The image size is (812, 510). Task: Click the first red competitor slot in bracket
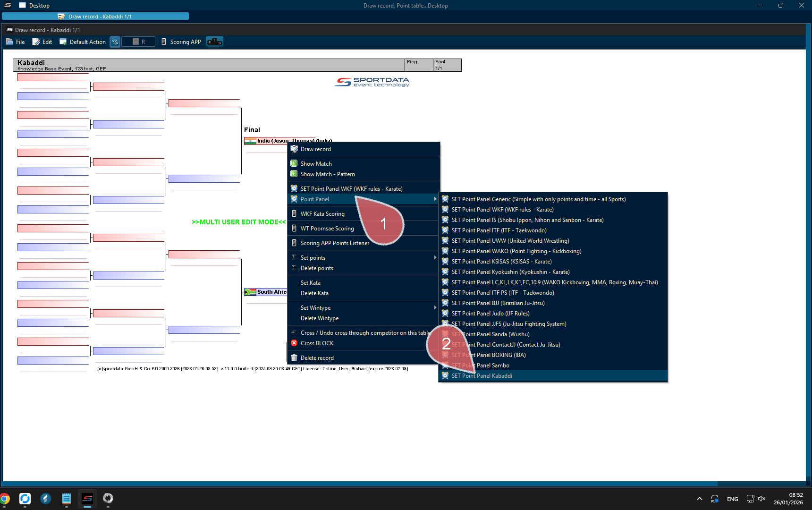pos(53,77)
